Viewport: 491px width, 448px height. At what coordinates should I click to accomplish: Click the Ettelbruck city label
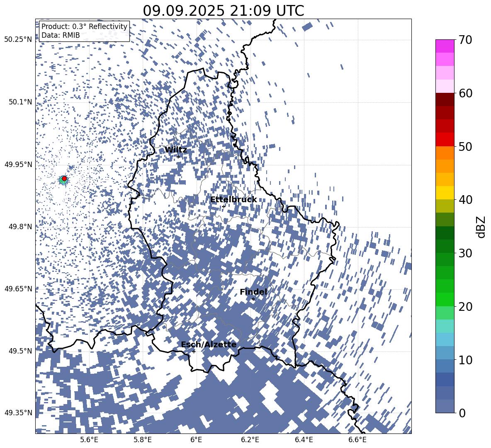tap(233, 200)
